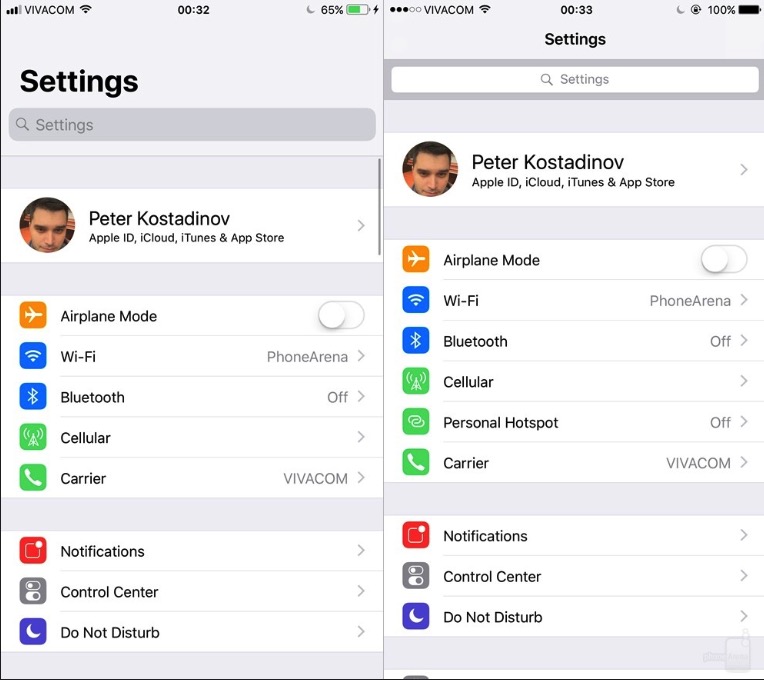Tap Airplane Mode icon in right screen
The image size is (764, 680).
click(416, 259)
